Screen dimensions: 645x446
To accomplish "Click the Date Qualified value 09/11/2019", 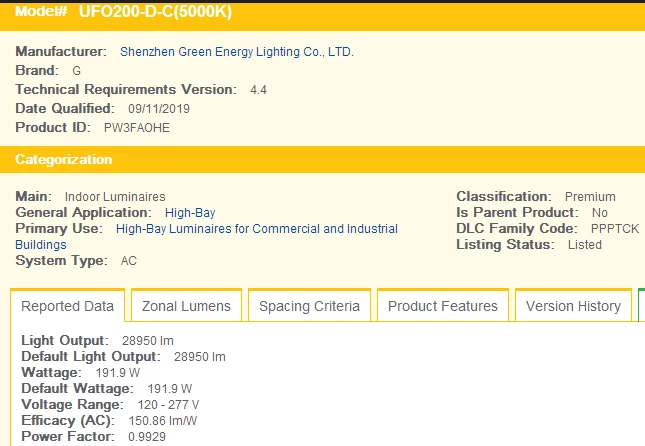I will (159, 109).
